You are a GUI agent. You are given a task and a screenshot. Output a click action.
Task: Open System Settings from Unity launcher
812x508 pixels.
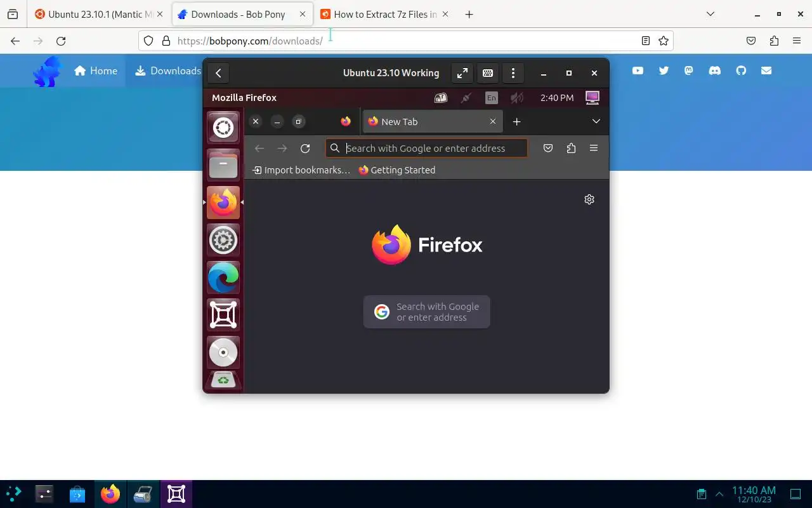(223, 240)
